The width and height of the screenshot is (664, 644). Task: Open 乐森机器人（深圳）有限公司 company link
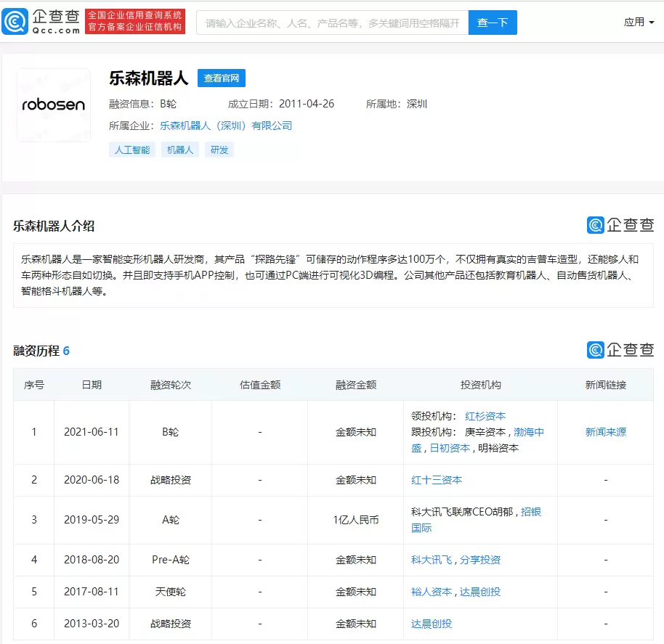(x=225, y=126)
